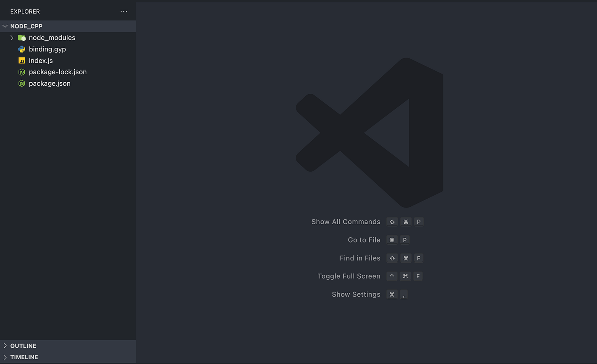Open the package.json file
This screenshot has height=364, width=597.
tap(49, 83)
